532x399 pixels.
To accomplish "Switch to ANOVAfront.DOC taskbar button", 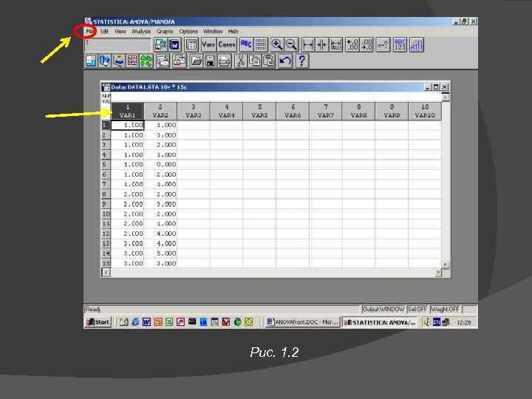I will click(302, 322).
